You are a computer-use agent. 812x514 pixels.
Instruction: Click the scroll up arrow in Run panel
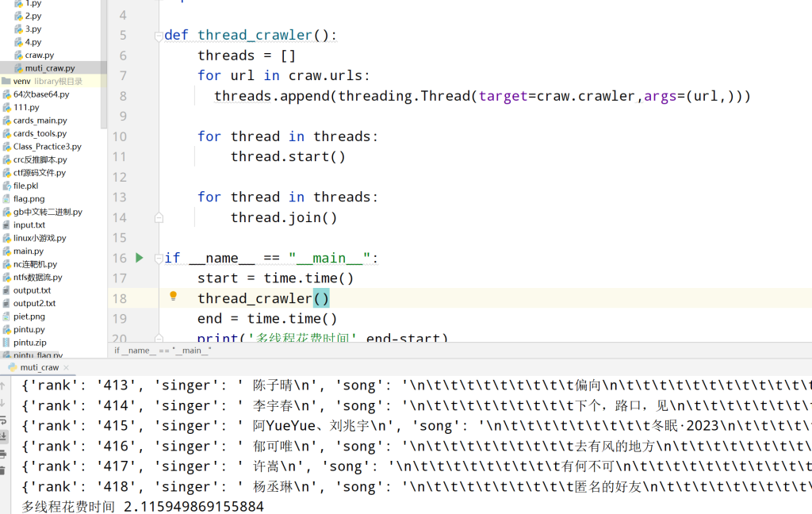[4, 386]
